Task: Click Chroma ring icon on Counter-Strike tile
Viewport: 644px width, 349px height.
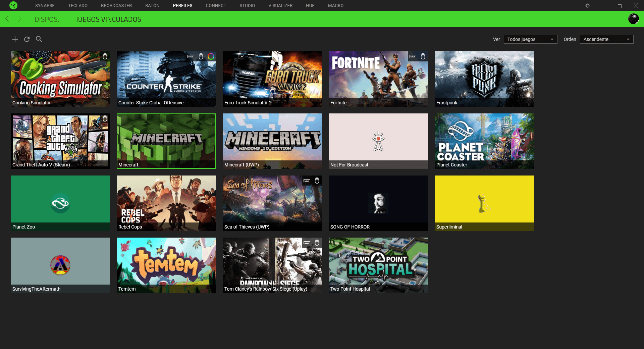Action: (x=211, y=56)
